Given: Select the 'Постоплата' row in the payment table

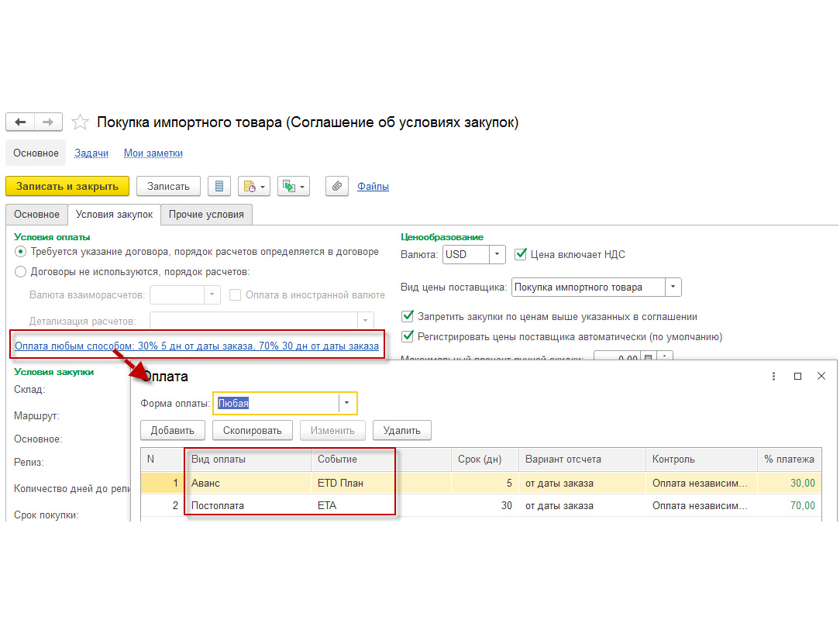Looking at the screenshot, I should click(x=480, y=505).
